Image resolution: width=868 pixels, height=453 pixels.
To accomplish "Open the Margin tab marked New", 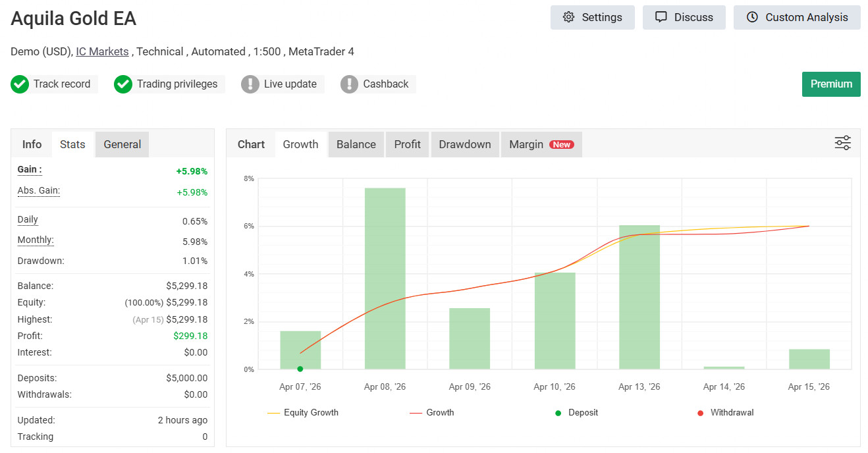I will tap(541, 144).
